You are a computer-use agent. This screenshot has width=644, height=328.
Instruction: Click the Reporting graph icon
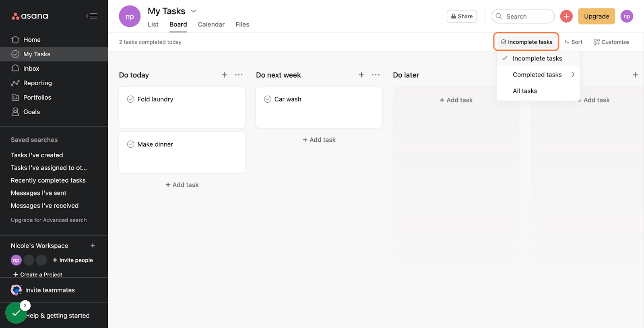click(x=15, y=83)
